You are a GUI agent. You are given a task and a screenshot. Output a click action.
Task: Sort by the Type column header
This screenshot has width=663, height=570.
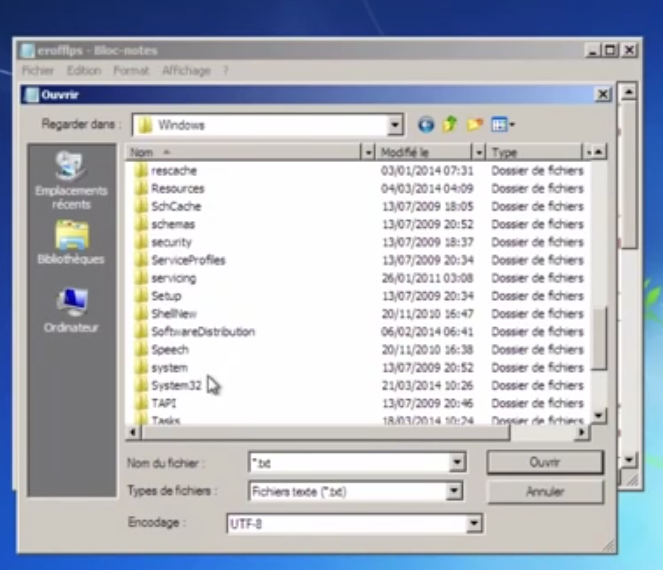[x=534, y=152]
